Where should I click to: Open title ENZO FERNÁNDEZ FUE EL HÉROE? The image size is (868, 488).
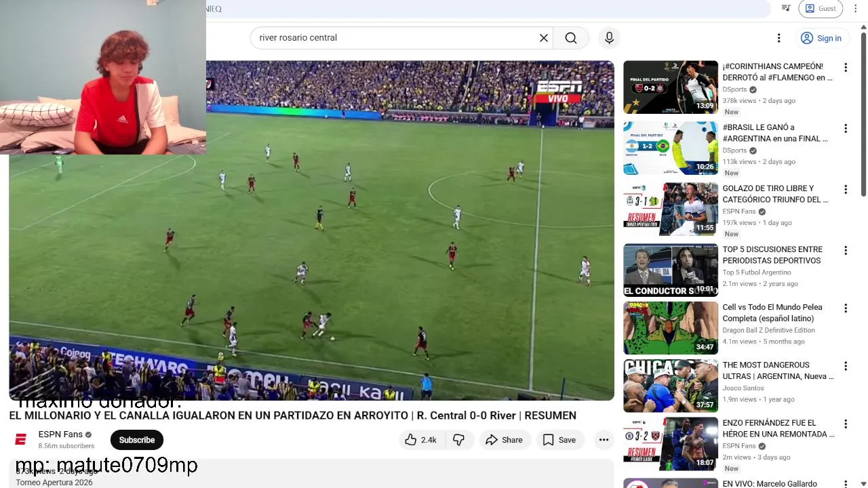(778, 428)
